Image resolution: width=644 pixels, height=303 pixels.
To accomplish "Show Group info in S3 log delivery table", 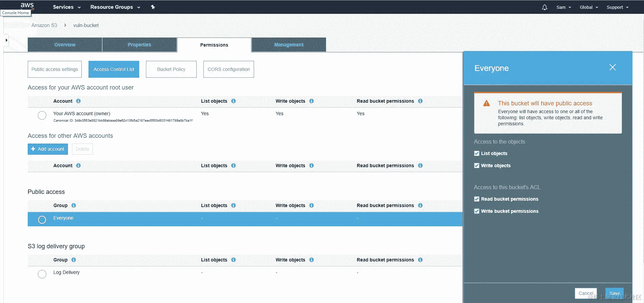I will pos(74,260).
